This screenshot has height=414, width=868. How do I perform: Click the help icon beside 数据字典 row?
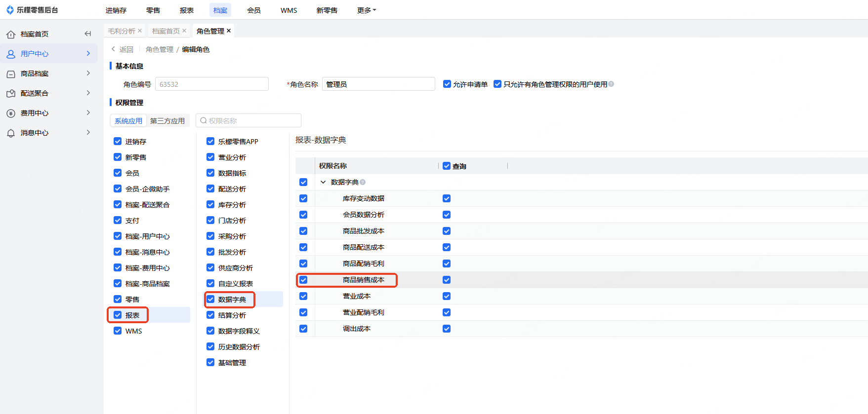363,182
